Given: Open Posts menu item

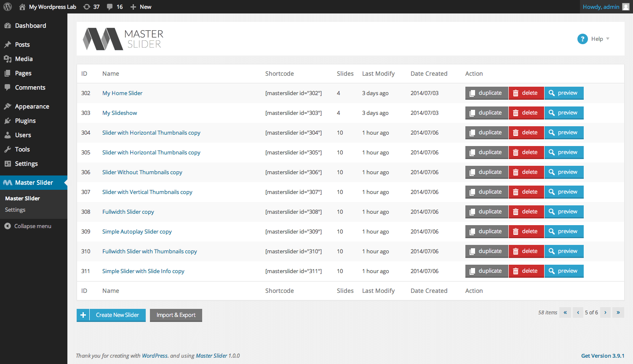Looking at the screenshot, I should pyautogui.click(x=34, y=45).
